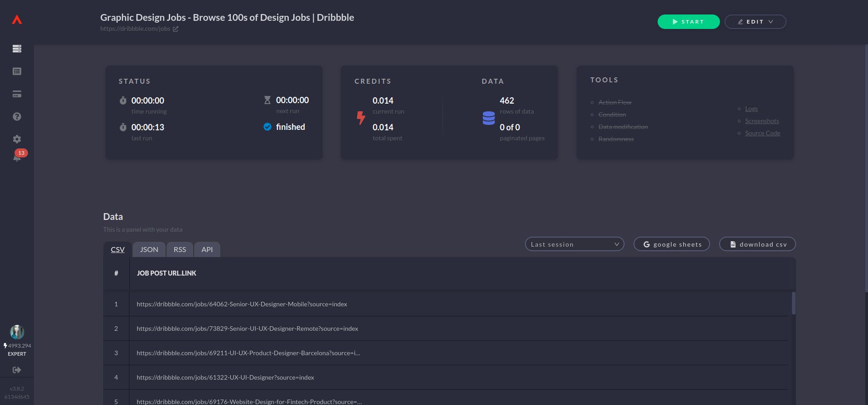The image size is (868, 405).
Task: Open the Logs tool link
Action: (751, 109)
